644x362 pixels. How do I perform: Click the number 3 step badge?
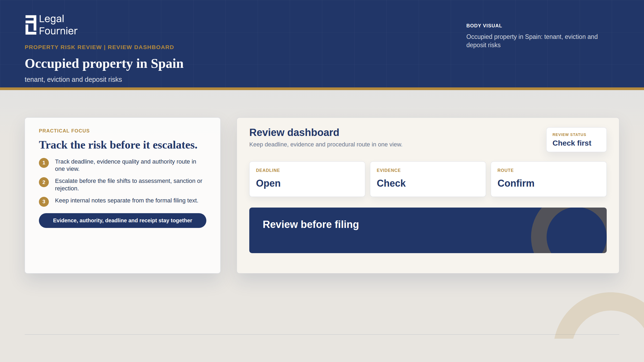[44, 202]
